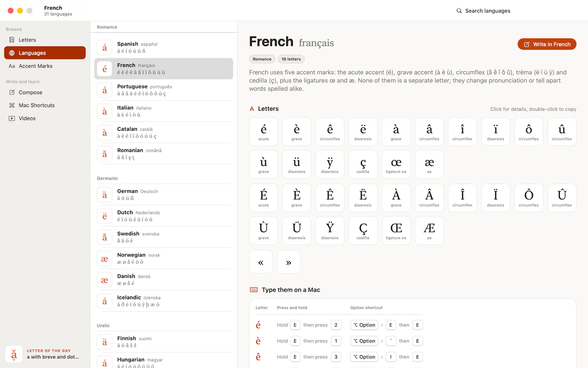588x368 pixels.
Task: Click the « left guillemet tile
Action: coord(261,262)
